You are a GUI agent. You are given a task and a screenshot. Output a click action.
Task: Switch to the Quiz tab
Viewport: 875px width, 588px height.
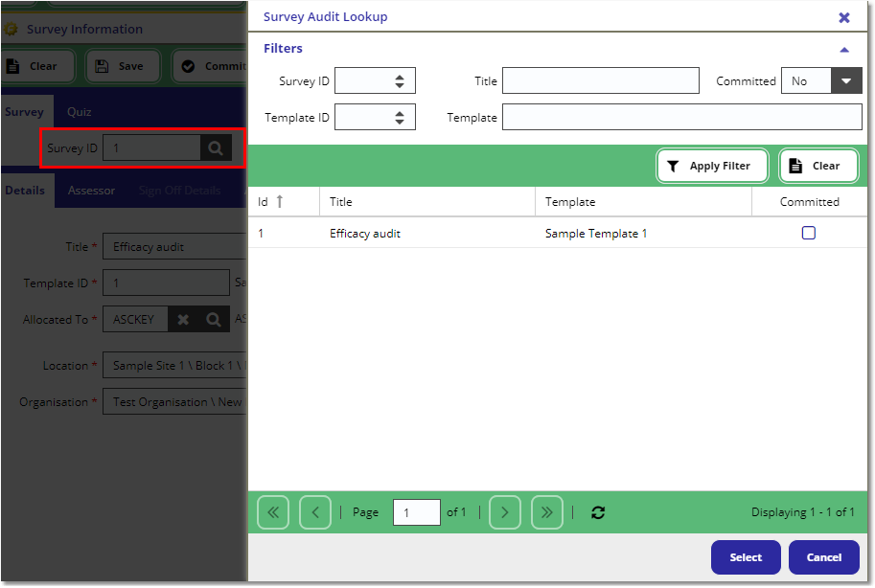[x=80, y=112]
